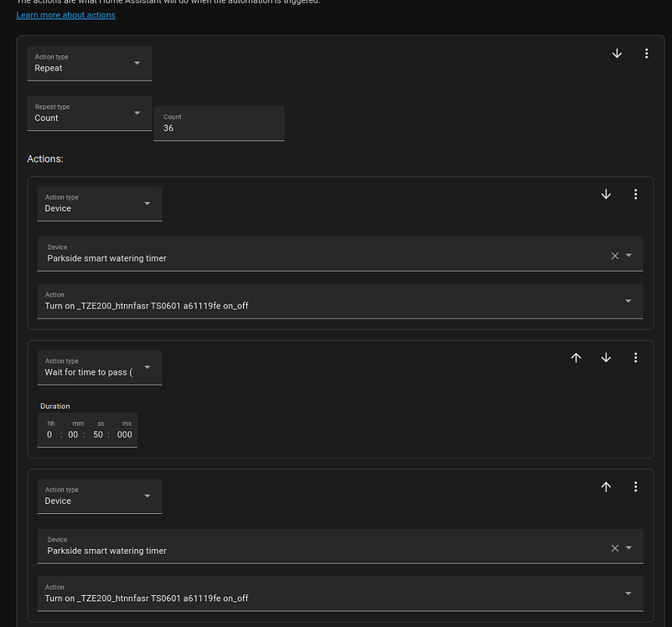Open three-dot menu of Device action below Wait step
The height and width of the screenshot is (627, 672).
coord(636,487)
